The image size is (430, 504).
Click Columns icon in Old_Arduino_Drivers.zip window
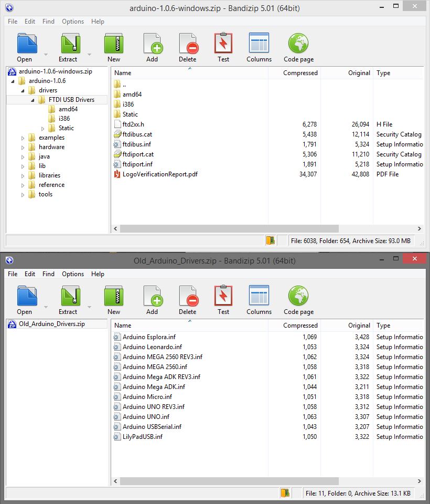click(x=259, y=295)
